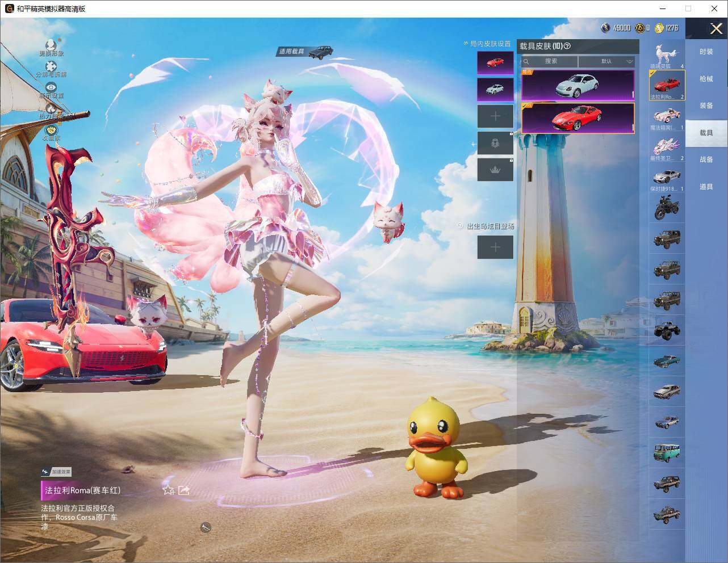Open the 更换形象 change-avatar icon

pos(51,45)
